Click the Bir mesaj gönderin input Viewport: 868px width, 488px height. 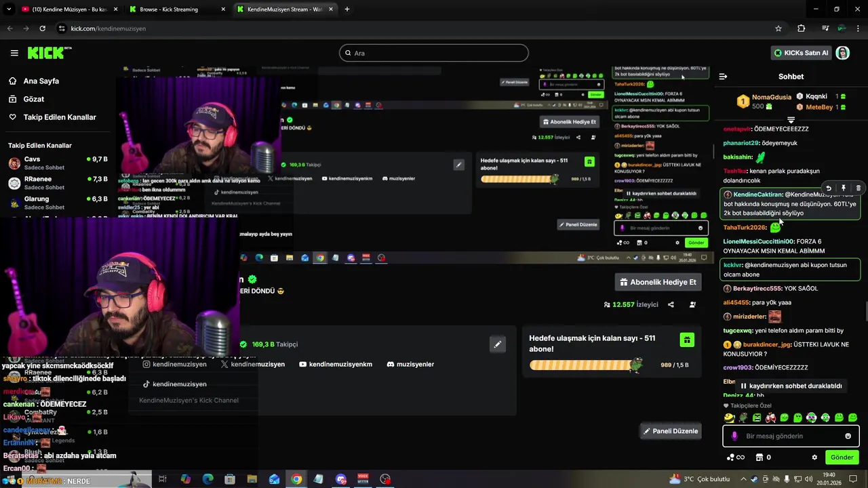pos(791,436)
